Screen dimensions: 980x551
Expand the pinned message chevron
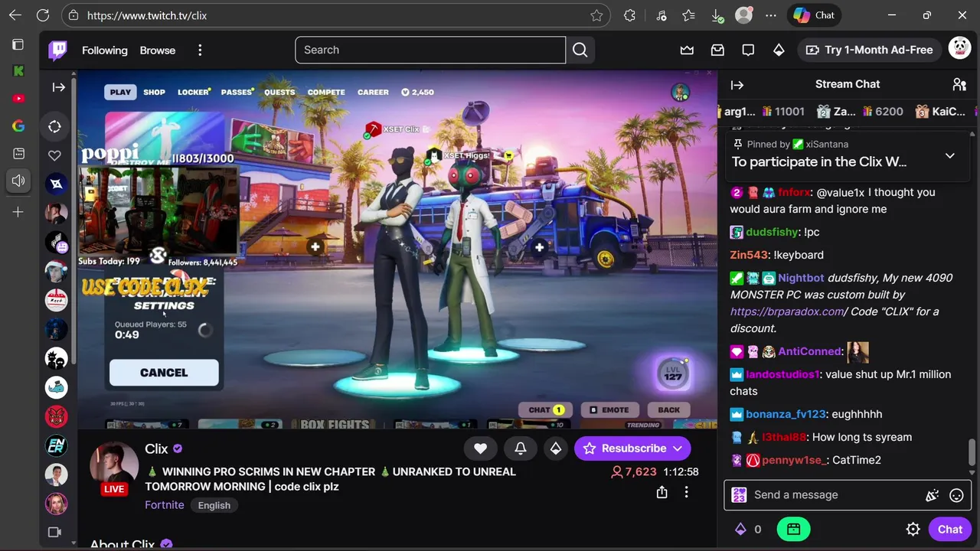tap(949, 155)
